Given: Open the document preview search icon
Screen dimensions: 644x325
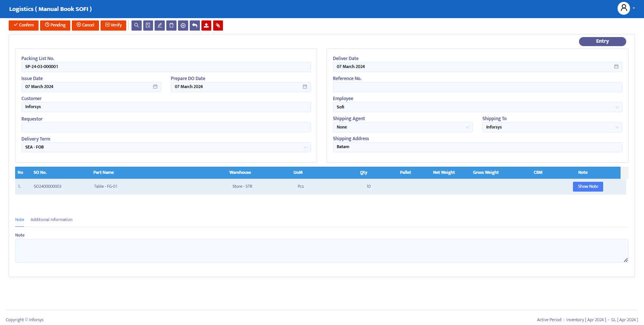Looking at the screenshot, I should pos(148,25).
